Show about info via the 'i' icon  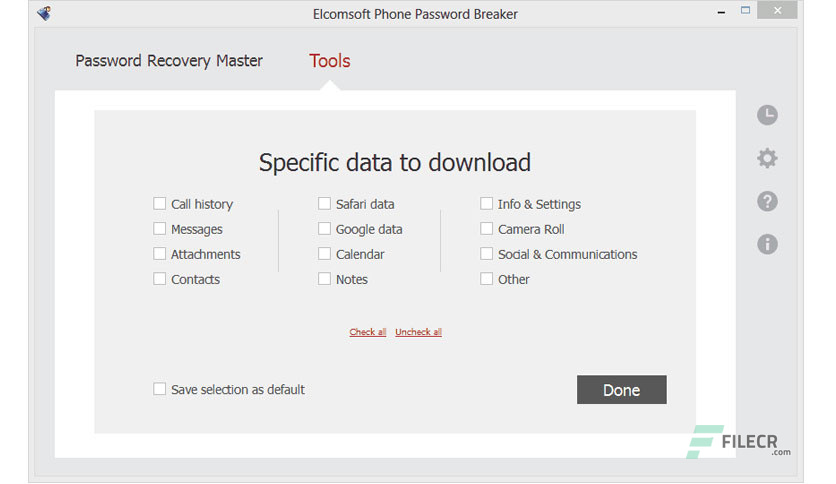pyautogui.click(x=767, y=245)
